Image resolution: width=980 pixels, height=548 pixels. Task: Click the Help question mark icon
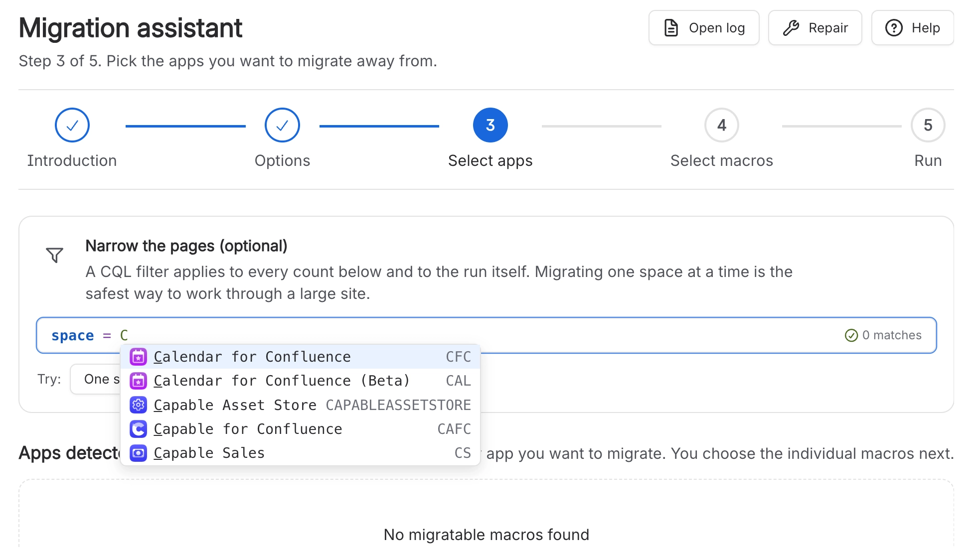click(x=894, y=28)
